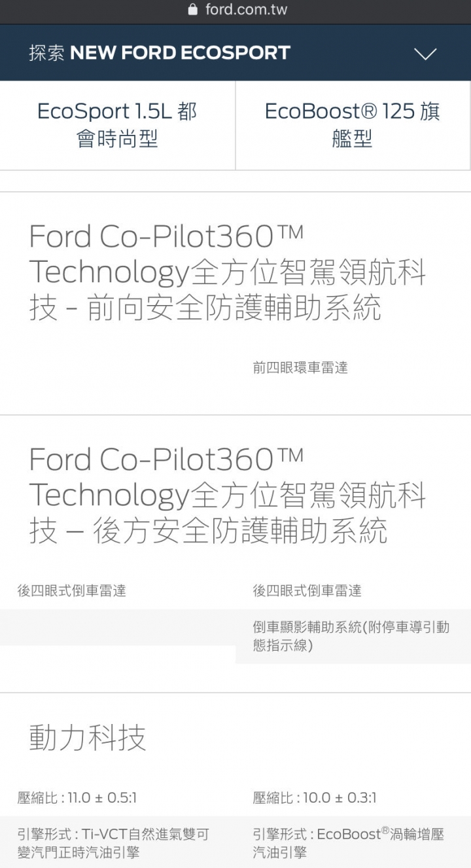
Task: Expand the NEW FORD ECOSPORT chevron menu
Action: coord(425,54)
